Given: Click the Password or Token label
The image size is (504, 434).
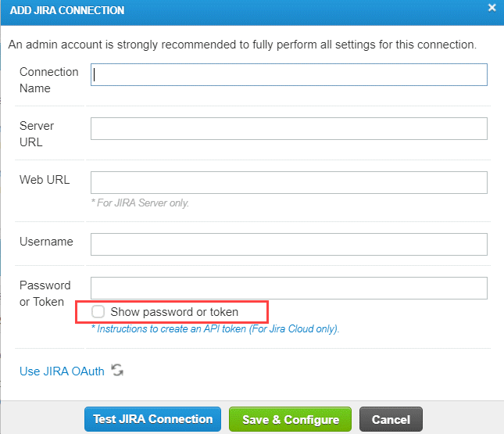Looking at the screenshot, I should 45,293.
